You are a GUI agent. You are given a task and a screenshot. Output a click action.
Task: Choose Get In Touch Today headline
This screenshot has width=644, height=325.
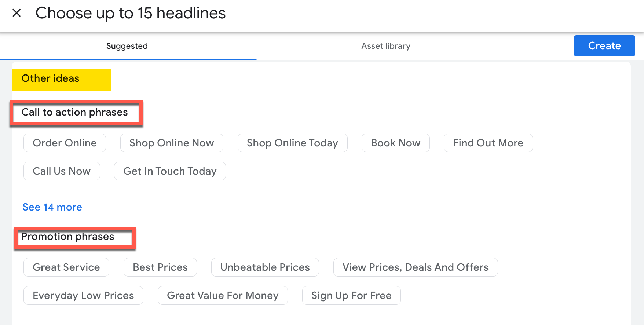pos(169,171)
